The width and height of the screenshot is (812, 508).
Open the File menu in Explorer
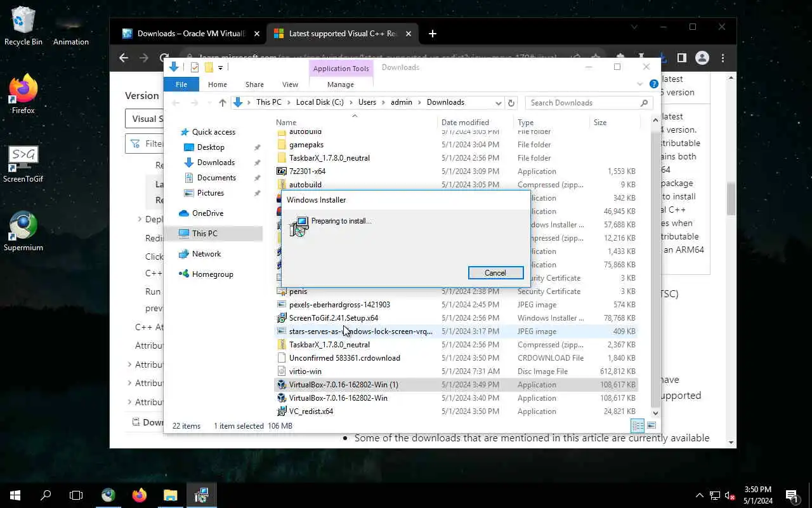click(181, 84)
